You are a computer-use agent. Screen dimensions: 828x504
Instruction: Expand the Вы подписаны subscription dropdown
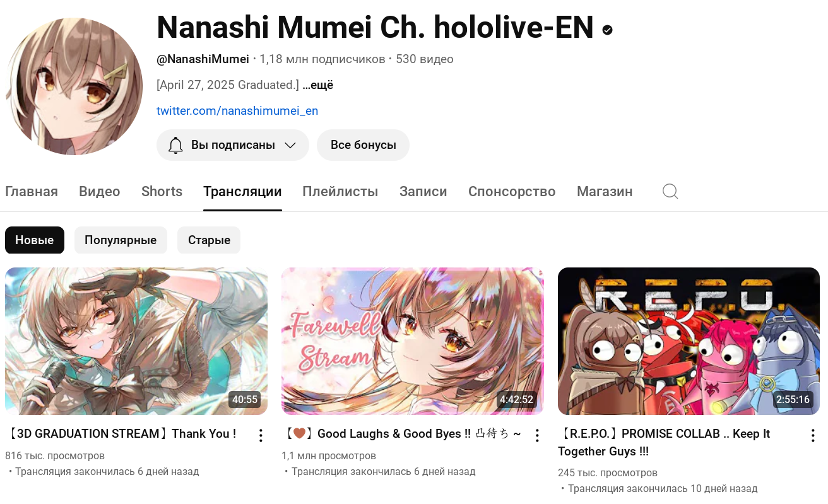point(233,145)
